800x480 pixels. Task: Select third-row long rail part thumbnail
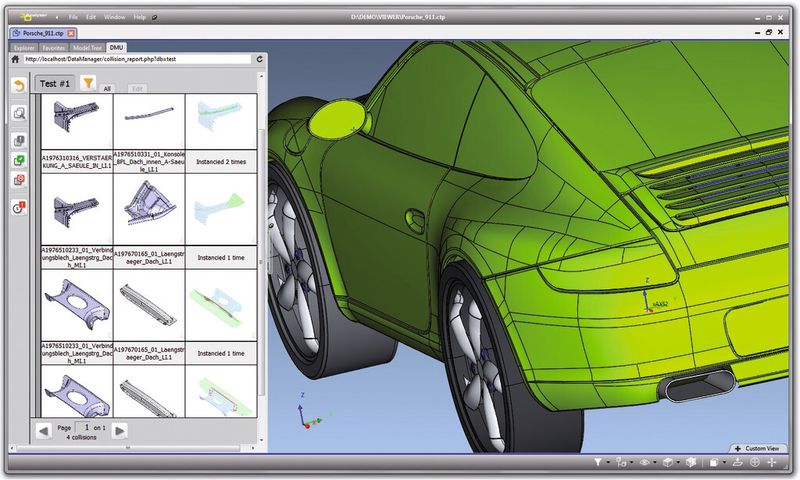(x=149, y=305)
